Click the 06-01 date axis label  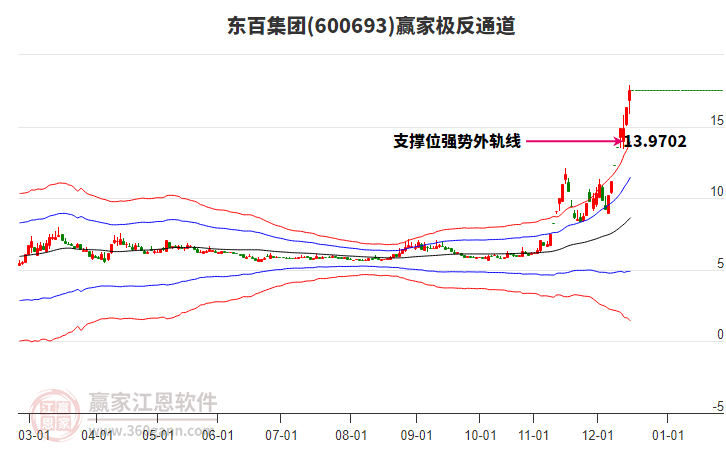[218, 435]
